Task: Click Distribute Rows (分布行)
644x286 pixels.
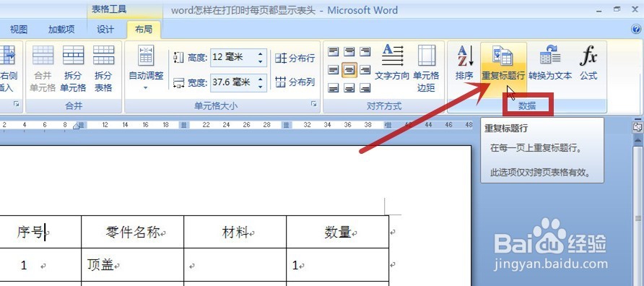Action: (x=295, y=58)
